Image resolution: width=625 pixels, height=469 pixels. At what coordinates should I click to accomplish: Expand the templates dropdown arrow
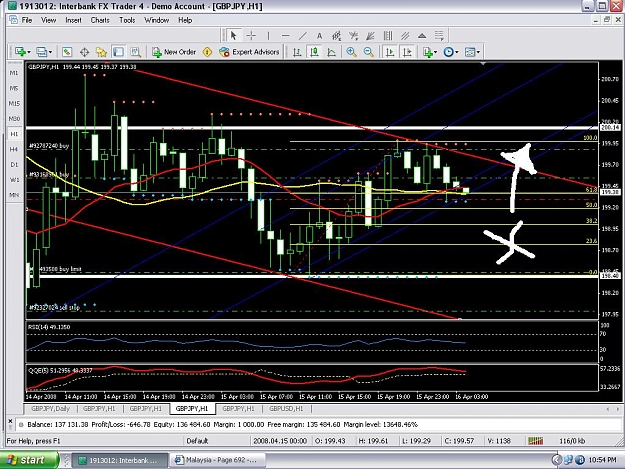click(x=478, y=52)
